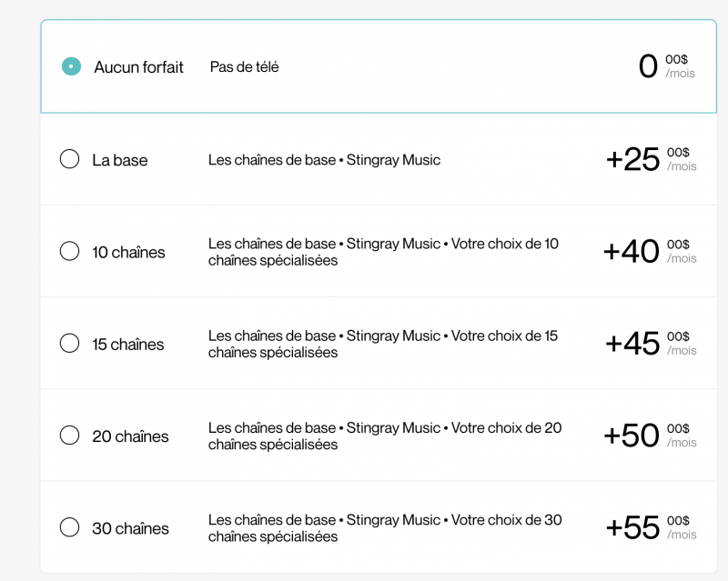The image size is (728, 581).
Task: Click the +55 monthly price
Action: tap(632, 527)
